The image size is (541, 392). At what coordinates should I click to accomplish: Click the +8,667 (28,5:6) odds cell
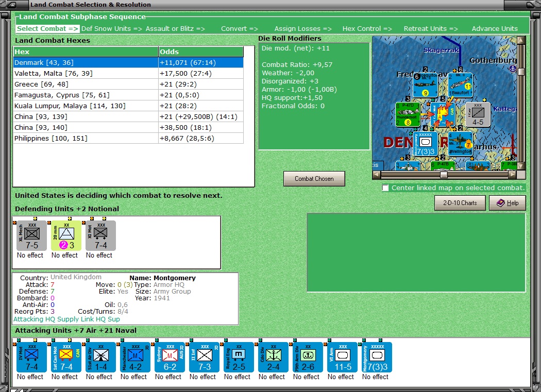point(201,139)
